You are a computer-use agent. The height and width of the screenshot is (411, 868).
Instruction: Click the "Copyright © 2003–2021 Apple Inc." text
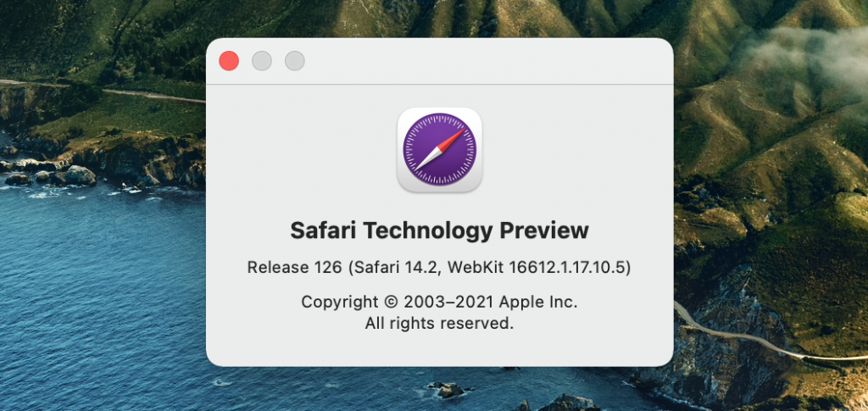click(x=440, y=302)
